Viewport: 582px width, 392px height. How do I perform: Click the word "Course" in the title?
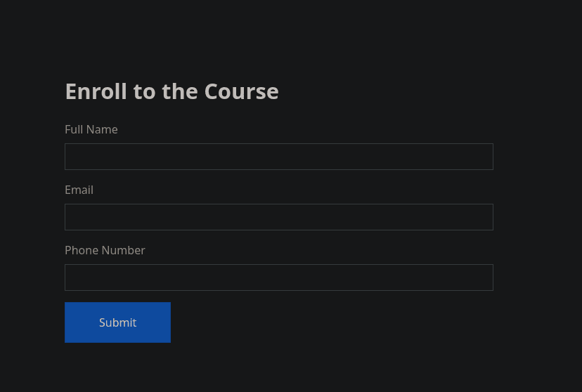tap(241, 91)
